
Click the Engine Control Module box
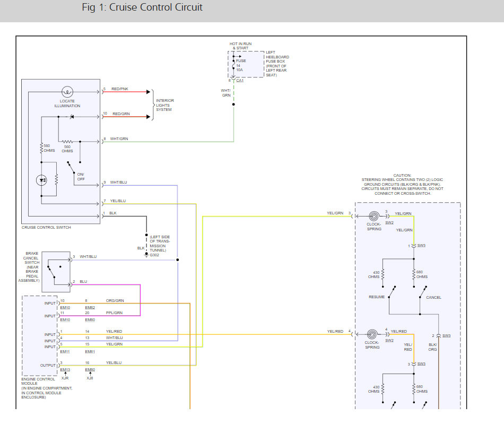(x=40, y=335)
